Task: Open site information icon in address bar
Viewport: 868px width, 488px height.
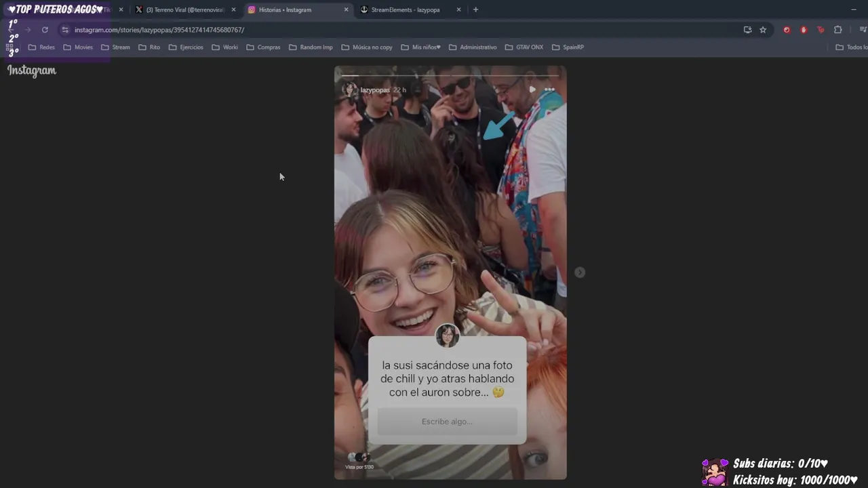Action: click(x=65, y=30)
